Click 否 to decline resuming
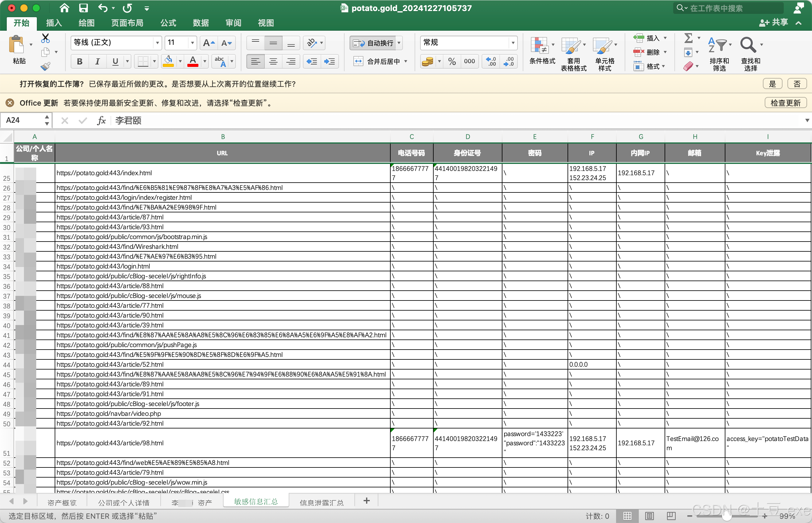Screen dimensions: 812x523 (x=797, y=84)
